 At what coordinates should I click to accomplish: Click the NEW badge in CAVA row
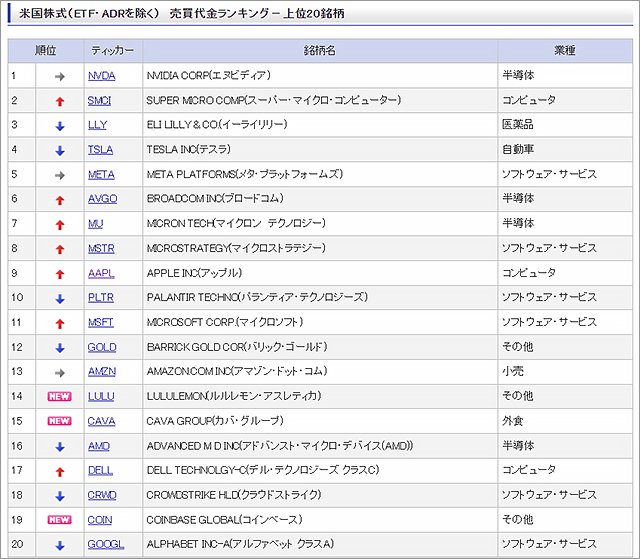[60, 421]
